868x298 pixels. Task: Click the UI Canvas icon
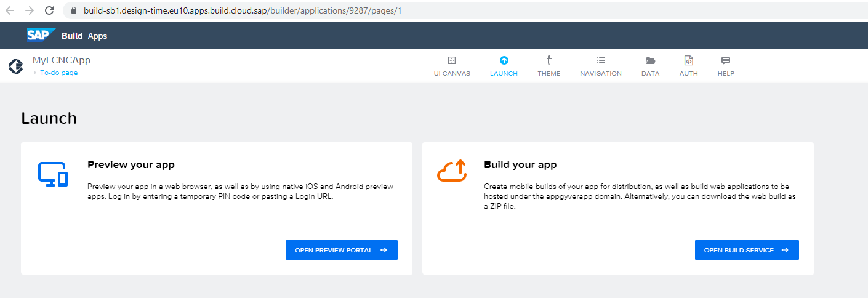coord(452,60)
